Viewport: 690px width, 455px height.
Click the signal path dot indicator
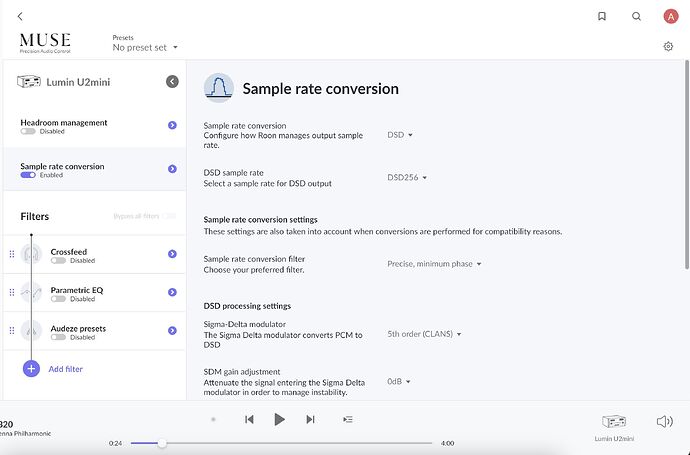(213, 419)
